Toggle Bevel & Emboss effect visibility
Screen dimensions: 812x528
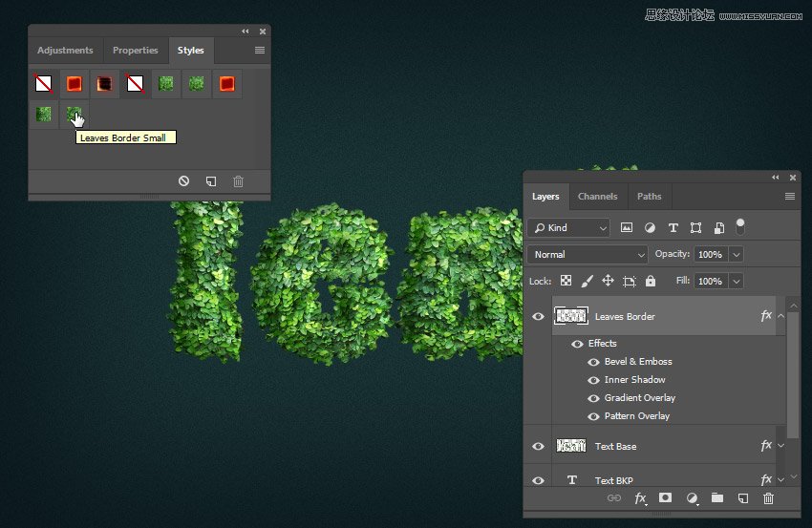click(593, 362)
